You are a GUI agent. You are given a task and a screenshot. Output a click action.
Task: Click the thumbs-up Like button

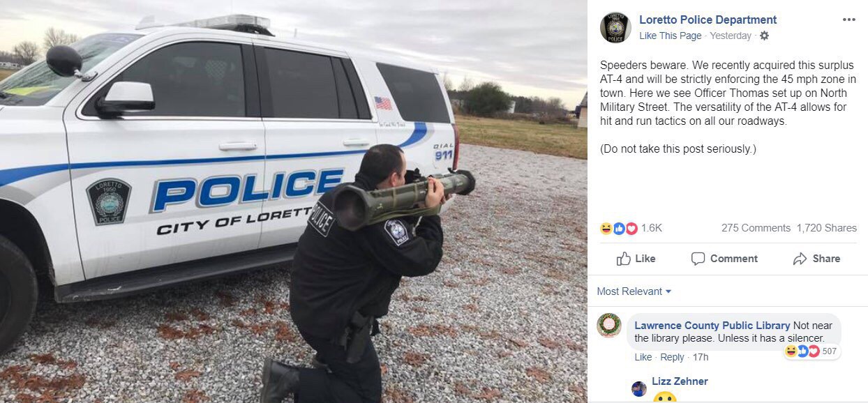(636, 259)
